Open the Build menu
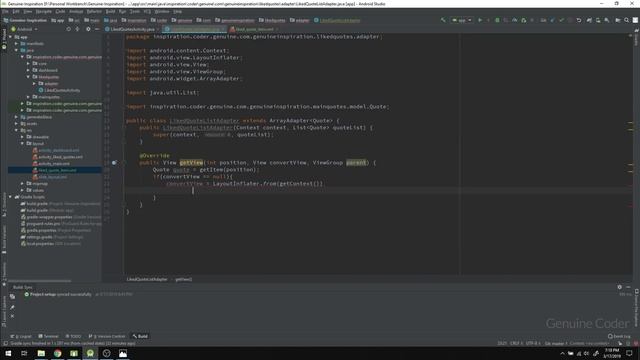Image resolution: width=640 pixels, height=360 pixels. (110, 11)
